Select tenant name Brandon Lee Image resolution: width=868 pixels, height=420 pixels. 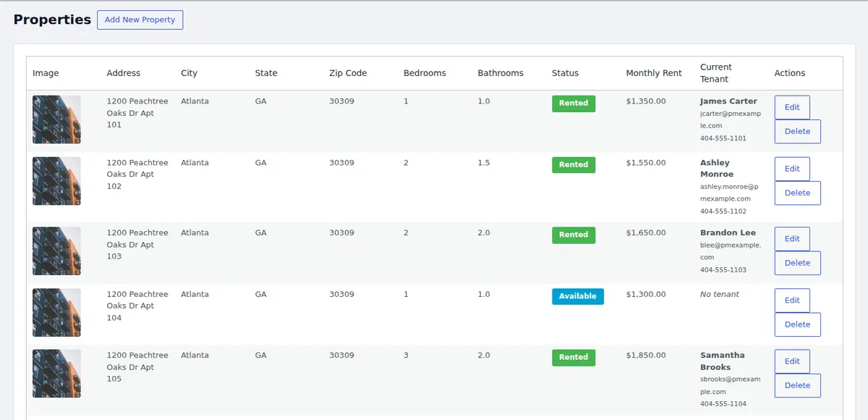[x=728, y=233]
